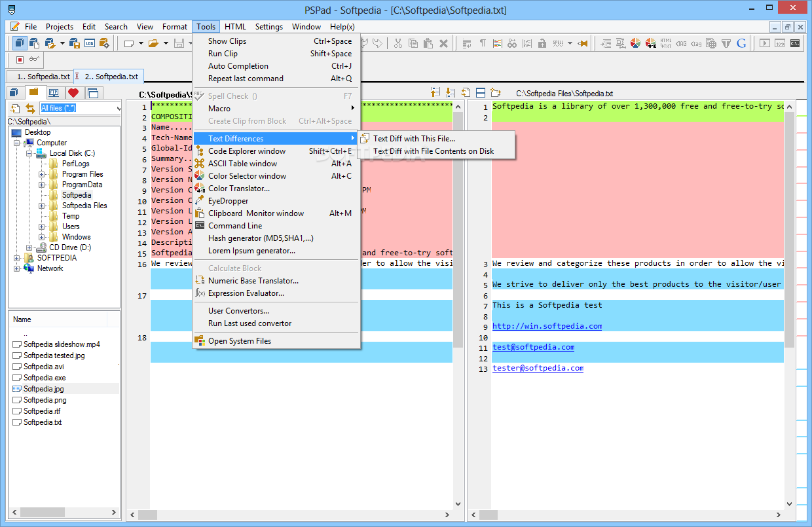Open the Color Translator #10 toolbar icon
The image size is (812, 527).
651,43
